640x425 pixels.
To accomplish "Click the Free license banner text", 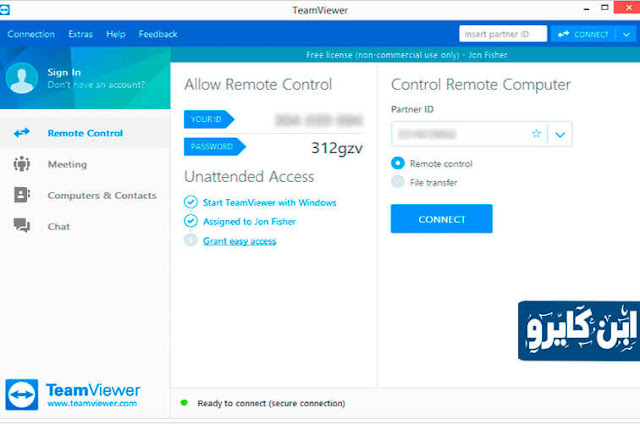I will [x=407, y=55].
